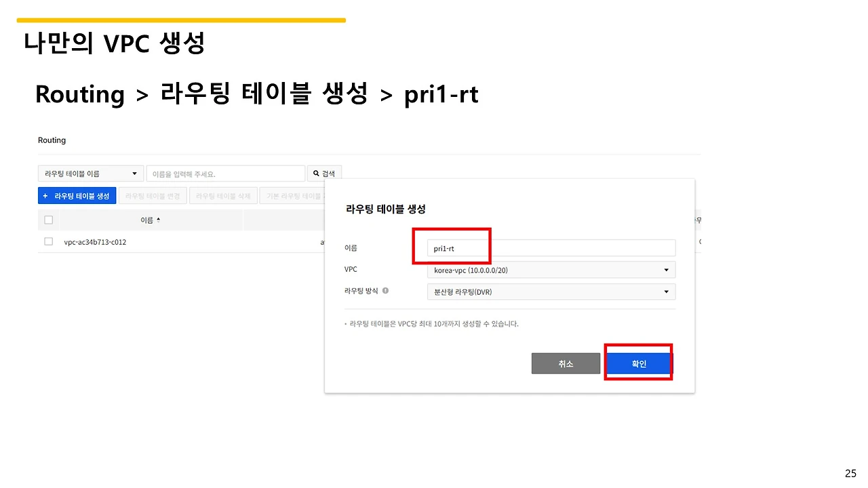Click the disabled 라우팅 테이블 변경 button
Screen dimensions: 868x488
(x=153, y=195)
